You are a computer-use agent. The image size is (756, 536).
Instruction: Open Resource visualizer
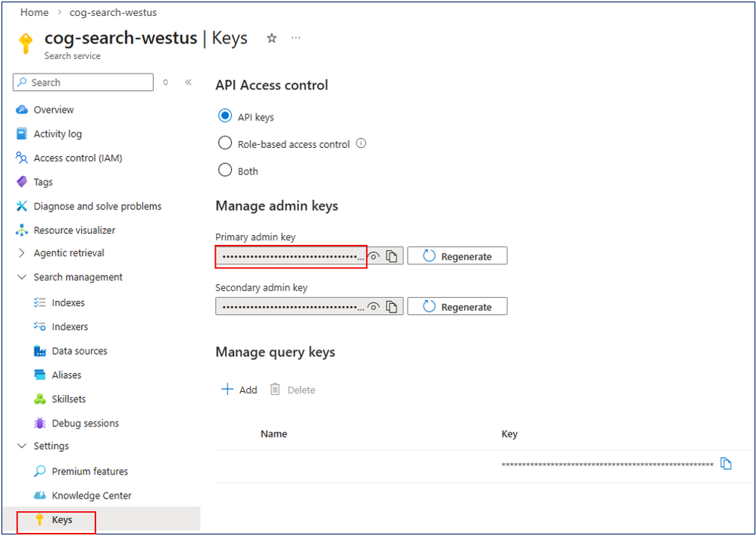pyautogui.click(x=75, y=230)
